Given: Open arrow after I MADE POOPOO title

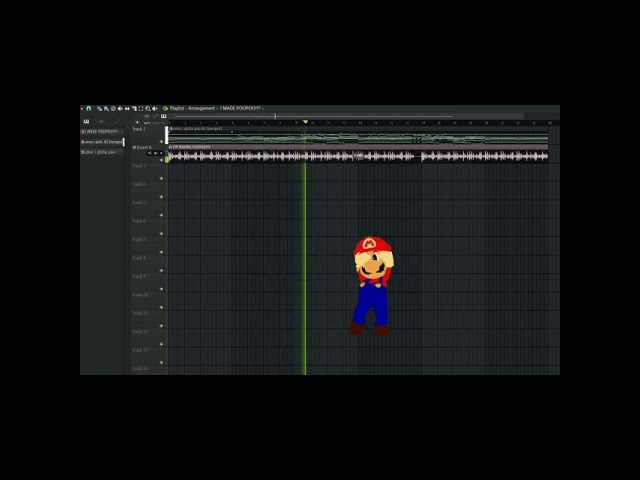Looking at the screenshot, I should 263,109.
